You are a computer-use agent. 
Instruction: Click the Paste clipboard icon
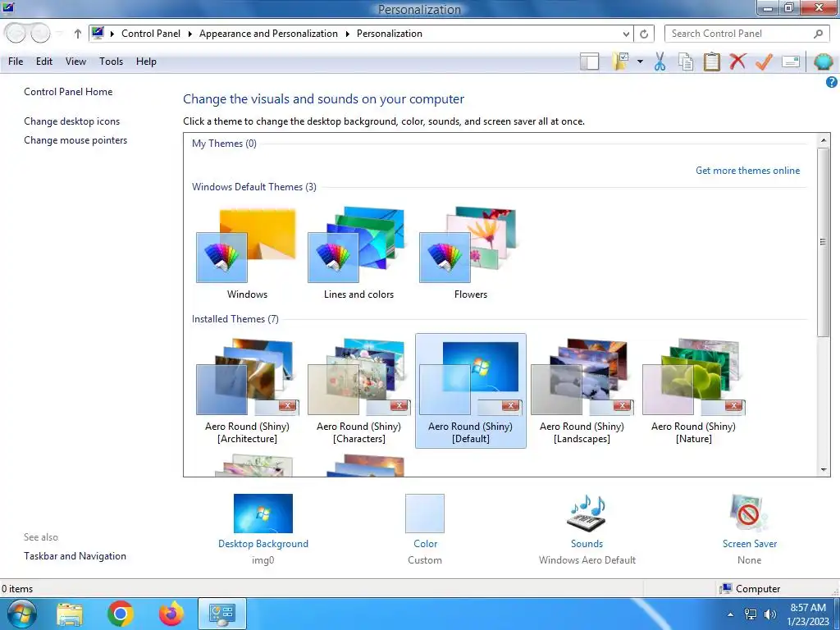711,62
